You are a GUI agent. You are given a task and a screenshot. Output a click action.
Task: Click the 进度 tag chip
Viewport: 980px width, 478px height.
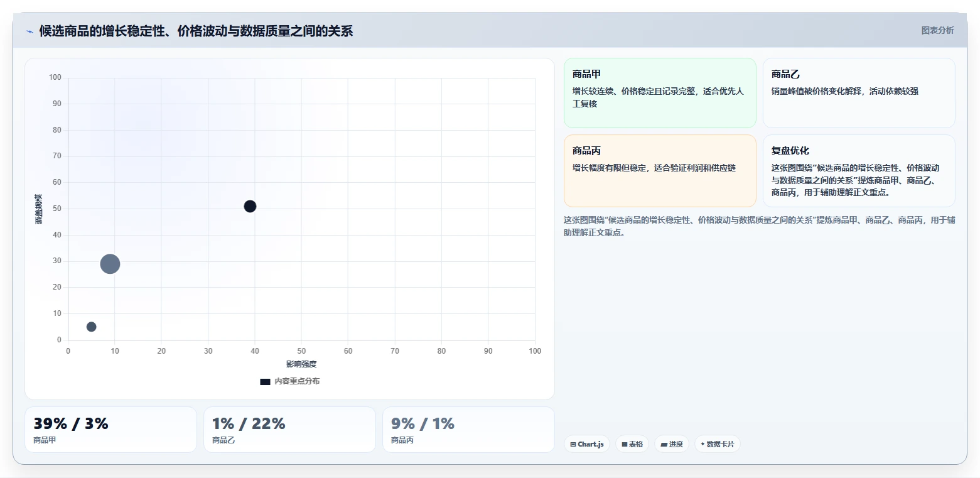tap(672, 444)
